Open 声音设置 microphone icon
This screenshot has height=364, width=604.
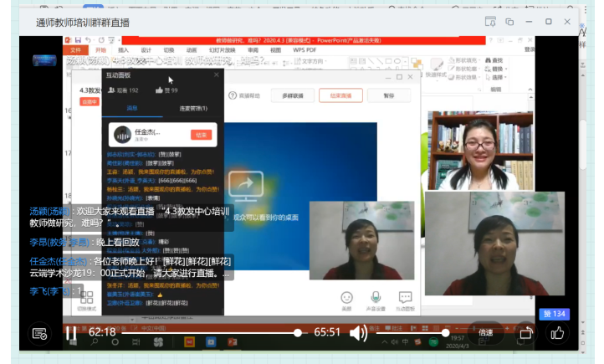[376, 297]
